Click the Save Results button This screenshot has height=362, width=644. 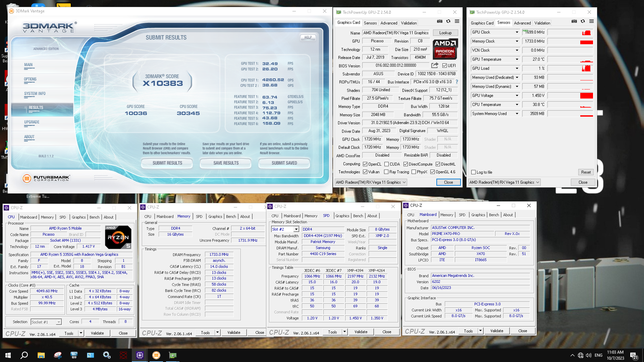[226, 163]
